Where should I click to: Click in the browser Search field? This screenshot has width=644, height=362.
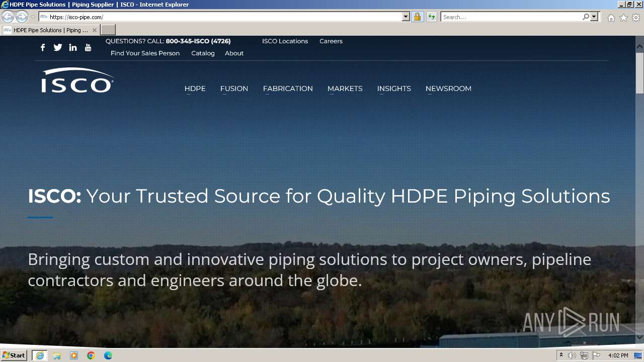(x=511, y=17)
